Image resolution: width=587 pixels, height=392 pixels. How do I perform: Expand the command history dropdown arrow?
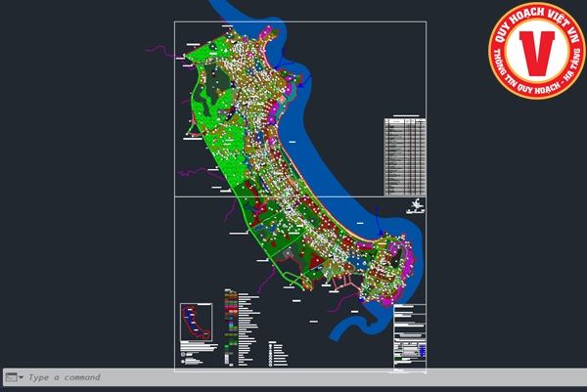tap(21, 377)
